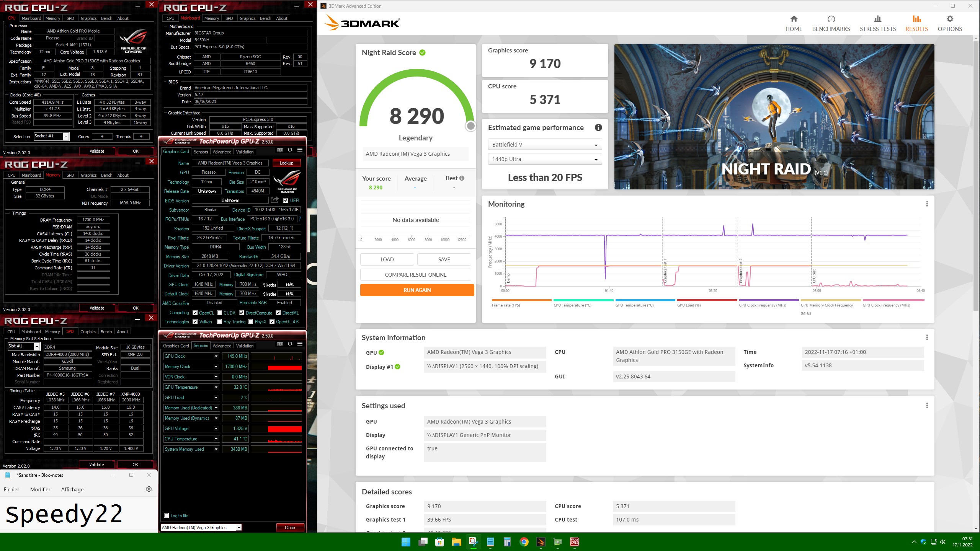
Task: Toggle CPU Clock Frequency legend swatch
Action: [x=769, y=300]
